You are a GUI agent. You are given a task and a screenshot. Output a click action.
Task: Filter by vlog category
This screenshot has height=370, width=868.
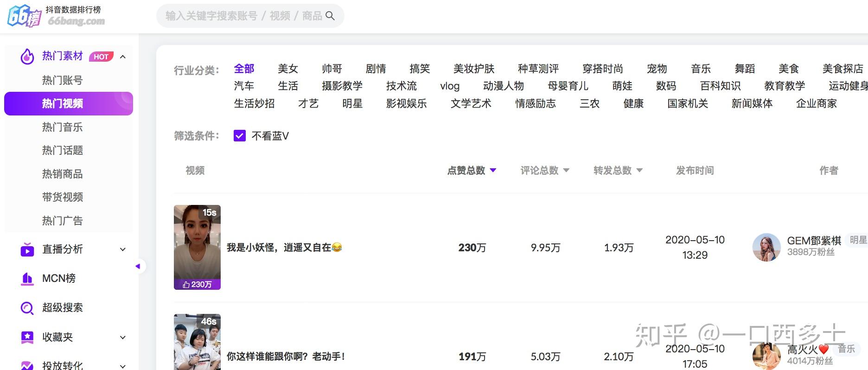pyautogui.click(x=450, y=86)
